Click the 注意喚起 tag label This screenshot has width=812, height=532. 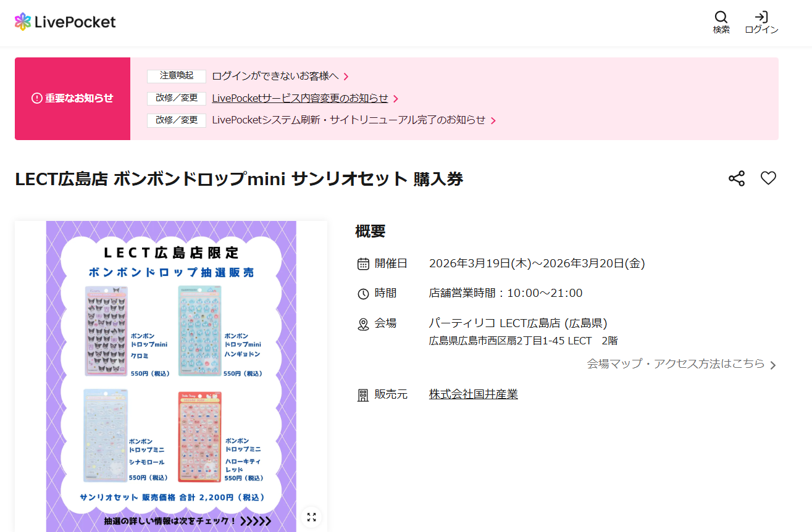coord(176,76)
